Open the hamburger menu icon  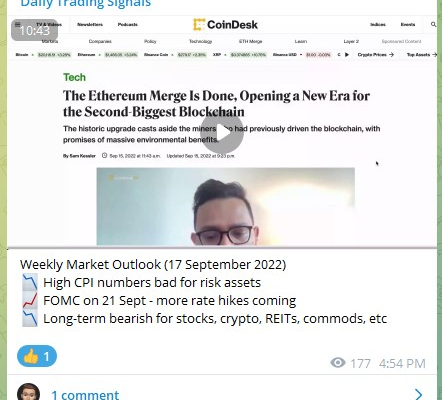[x=18, y=24]
